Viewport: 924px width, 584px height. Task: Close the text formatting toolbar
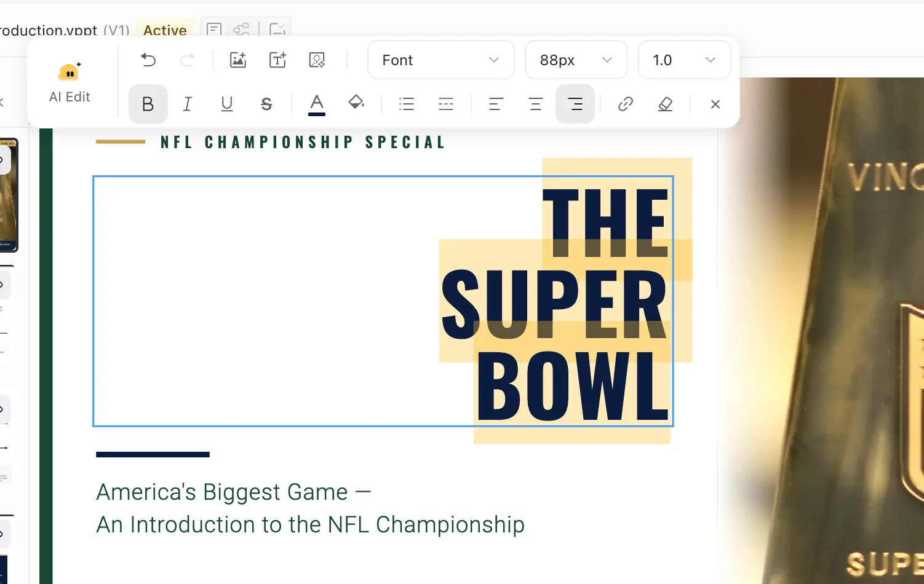coord(715,104)
